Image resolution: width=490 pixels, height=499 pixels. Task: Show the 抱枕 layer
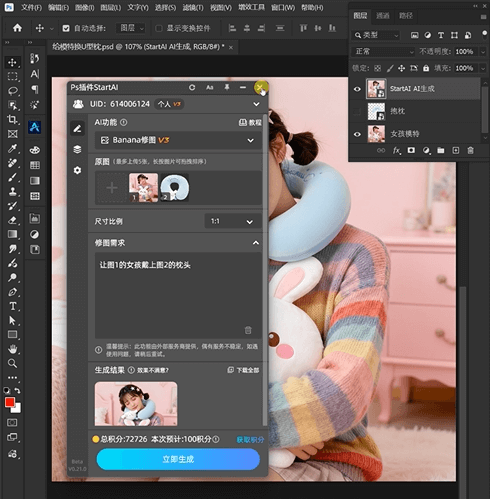pos(357,111)
